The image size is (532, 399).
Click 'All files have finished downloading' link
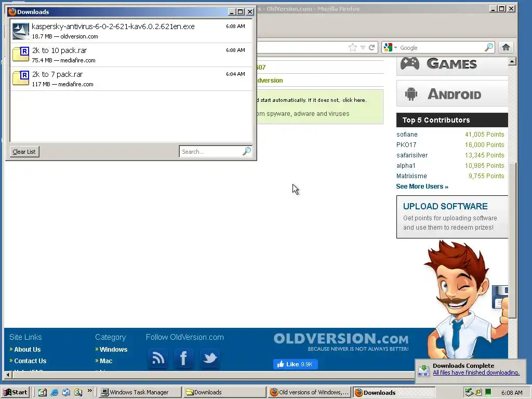pyautogui.click(x=476, y=373)
